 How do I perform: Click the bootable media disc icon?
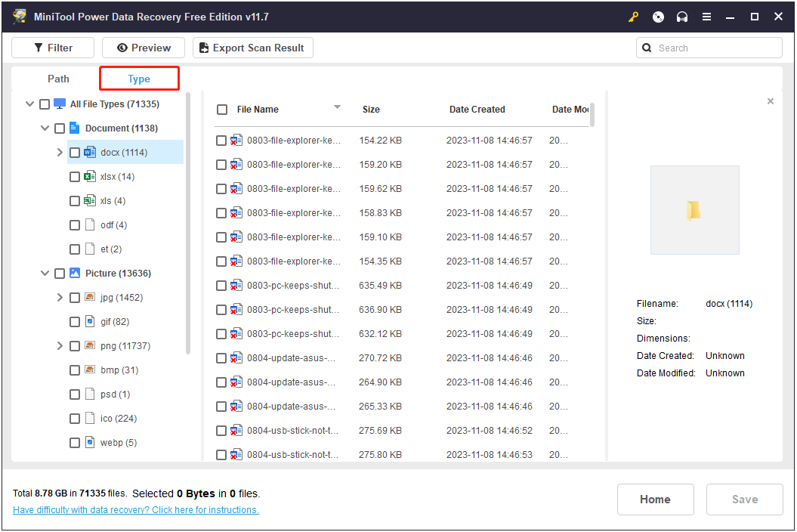coord(657,16)
